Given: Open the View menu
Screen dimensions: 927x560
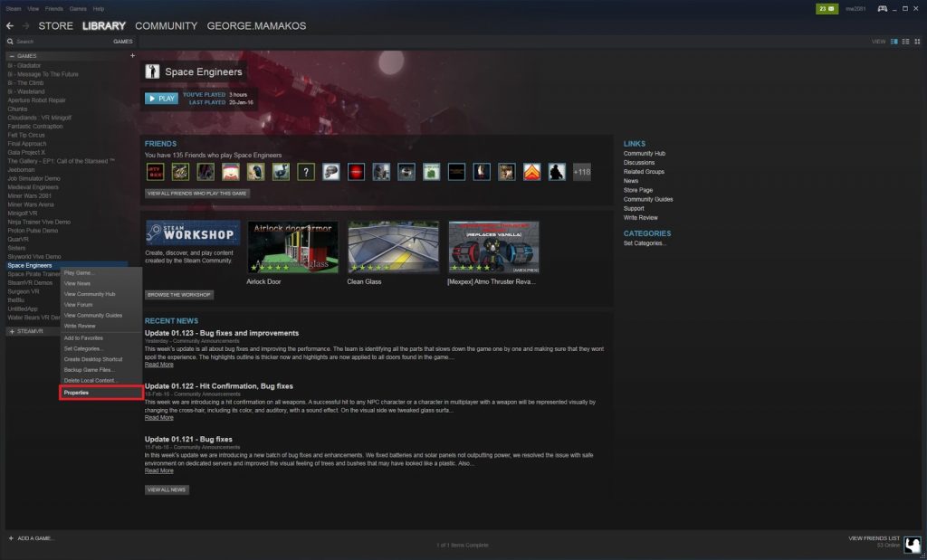Looking at the screenshot, I should click(33, 9).
